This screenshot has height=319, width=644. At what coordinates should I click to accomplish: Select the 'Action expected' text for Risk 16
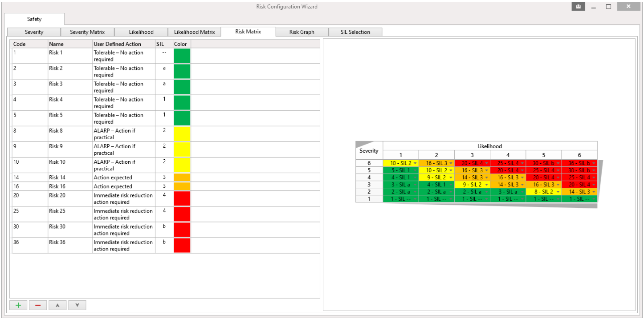(x=113, y=186)
